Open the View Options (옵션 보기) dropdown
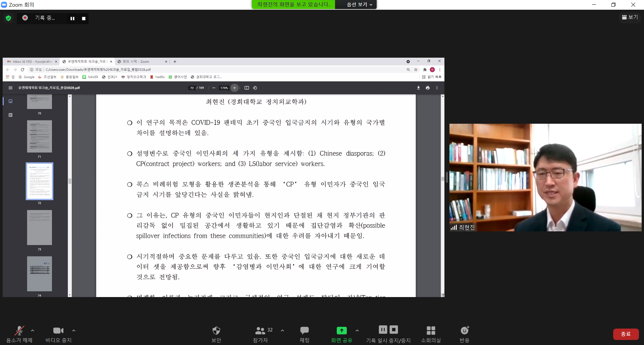This screenshot has width=644, height=345. [x=359, y=4]
